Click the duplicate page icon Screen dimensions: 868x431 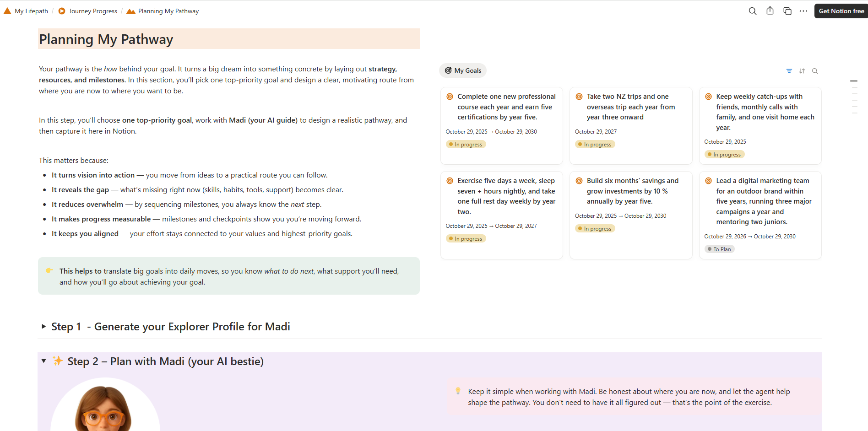tap(787, 11)
